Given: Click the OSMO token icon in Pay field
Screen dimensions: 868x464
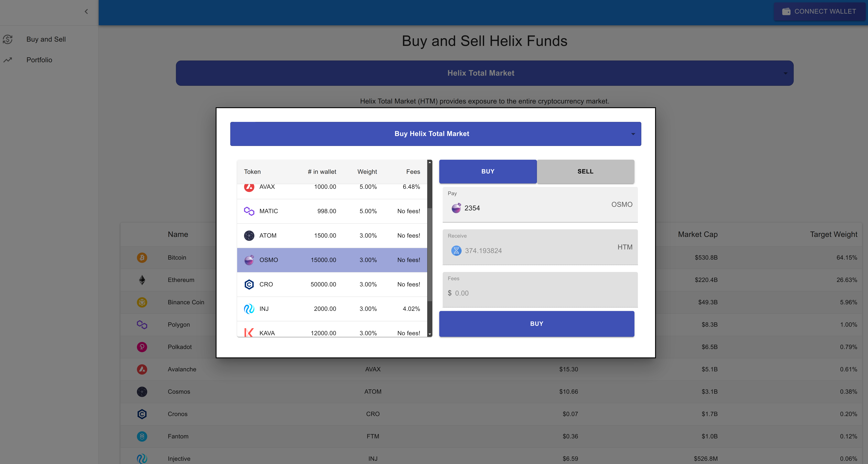Looking at the screenshot, I should [456, 208].
